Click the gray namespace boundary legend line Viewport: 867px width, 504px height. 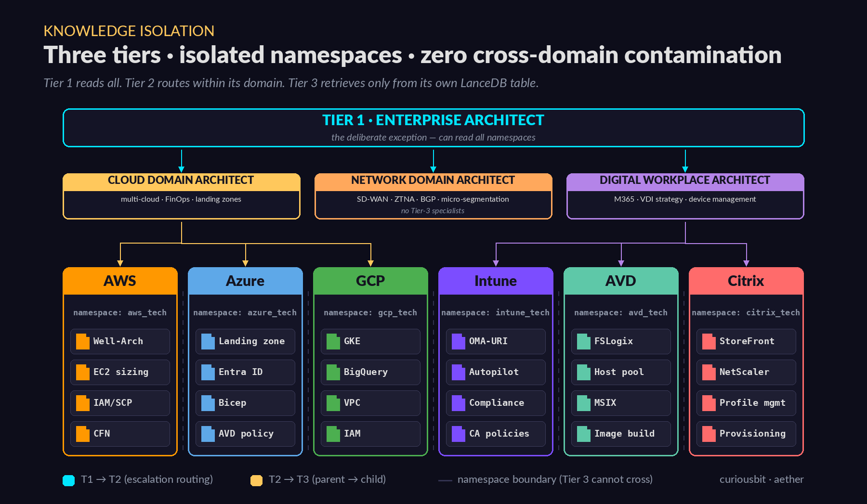coord(445,480)
